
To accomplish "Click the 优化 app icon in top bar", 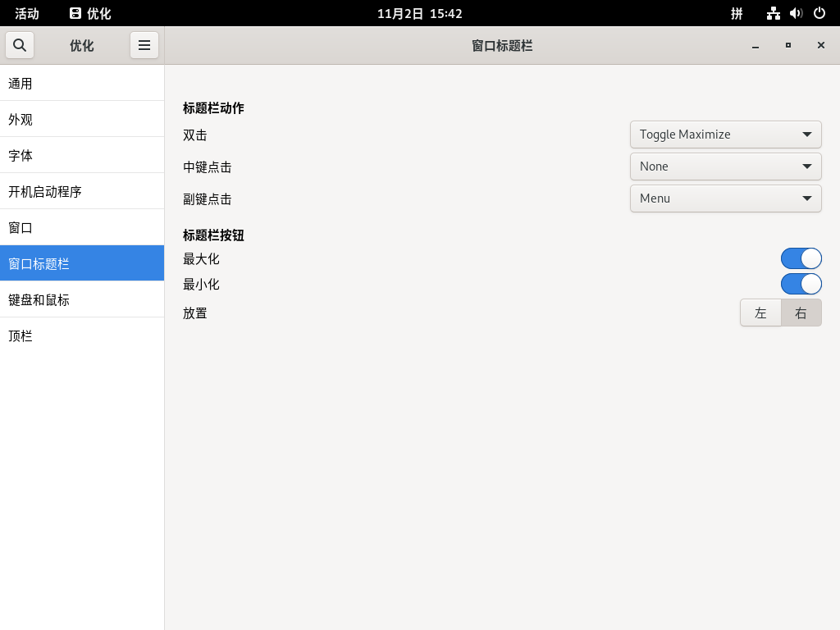I will click(75, 13).
